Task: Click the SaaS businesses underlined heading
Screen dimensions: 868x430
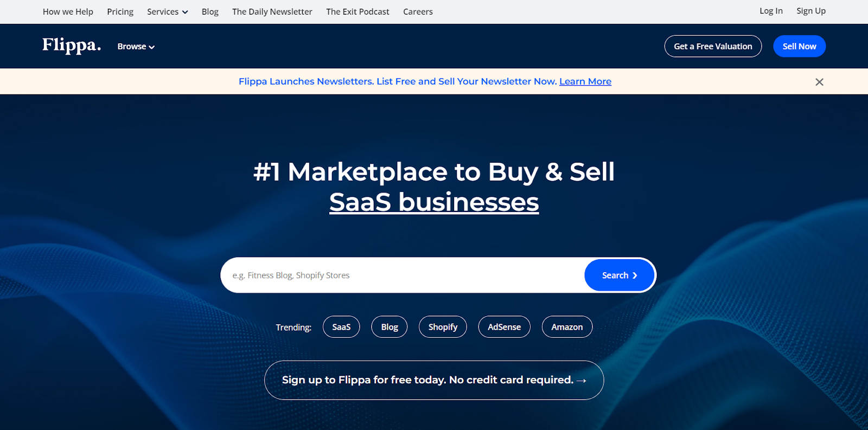Action: click(434, 202)
